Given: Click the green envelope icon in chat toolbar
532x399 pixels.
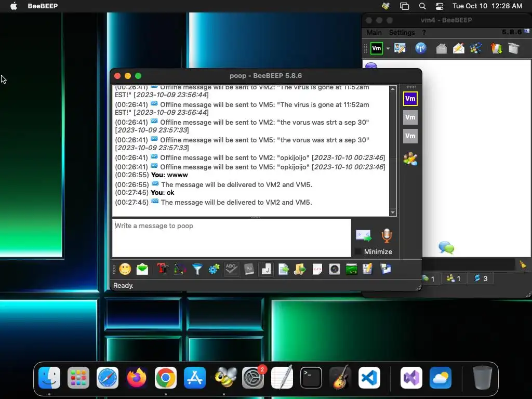Looking at the screenshot, I should pyautogui.click(x=142, y=270).
